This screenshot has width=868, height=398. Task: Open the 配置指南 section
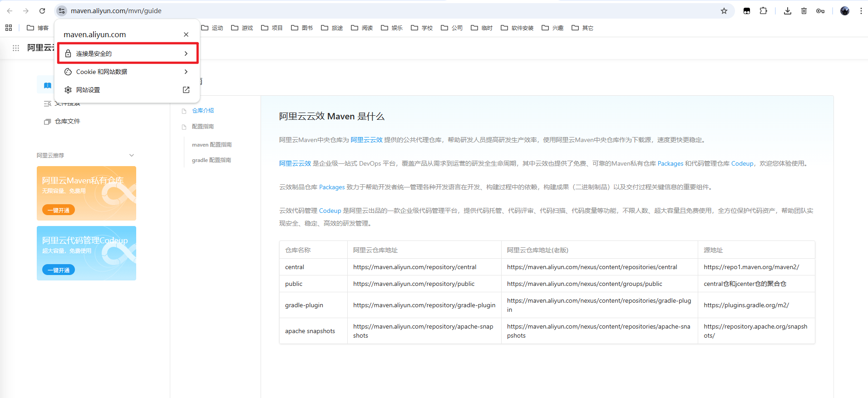point(202,127)
